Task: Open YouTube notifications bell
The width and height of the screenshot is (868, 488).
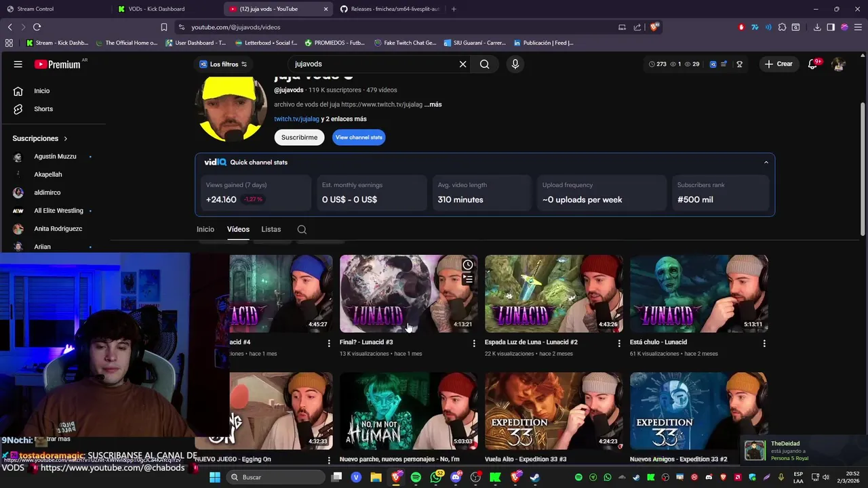Action: tap(812, 64)
